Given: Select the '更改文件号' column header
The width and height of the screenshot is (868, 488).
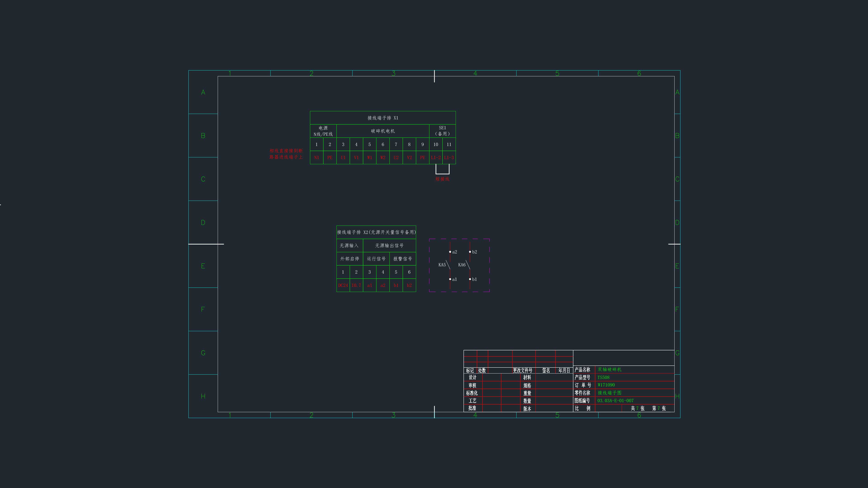Looking at the screenshot, I should pos(523,371).
